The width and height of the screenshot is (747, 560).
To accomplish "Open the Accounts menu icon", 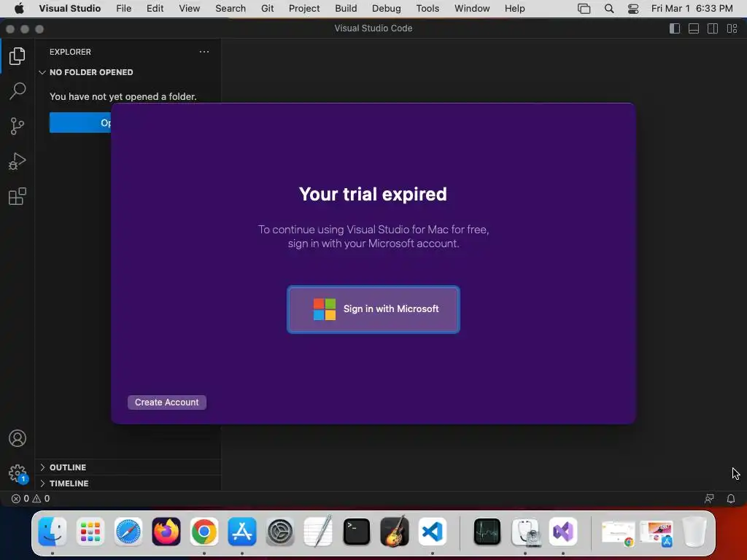I will pyautogui.click(x=18, y=438).
